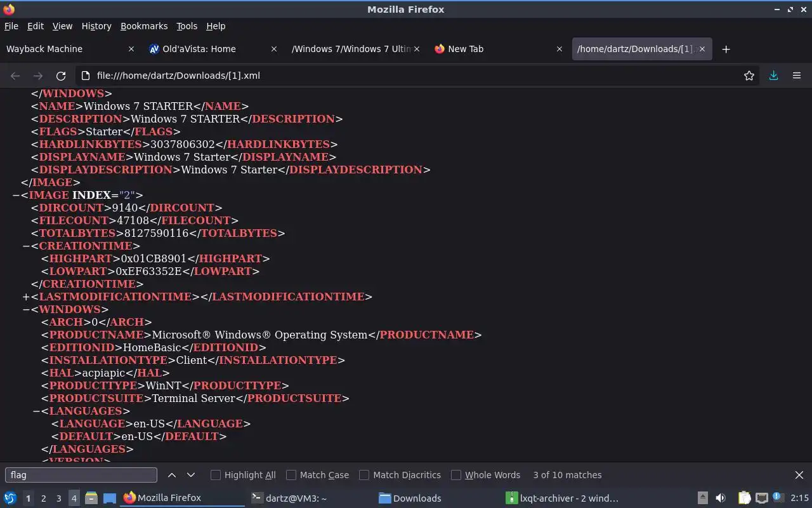Close the New Tab tab
Viewport: 812px width, 508px height.
point(559,49)
